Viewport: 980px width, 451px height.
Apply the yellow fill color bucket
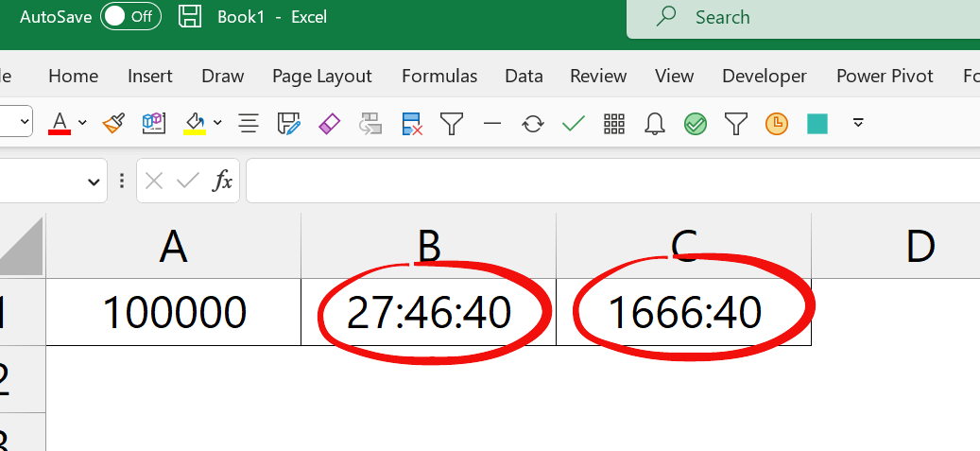(195, 123)
